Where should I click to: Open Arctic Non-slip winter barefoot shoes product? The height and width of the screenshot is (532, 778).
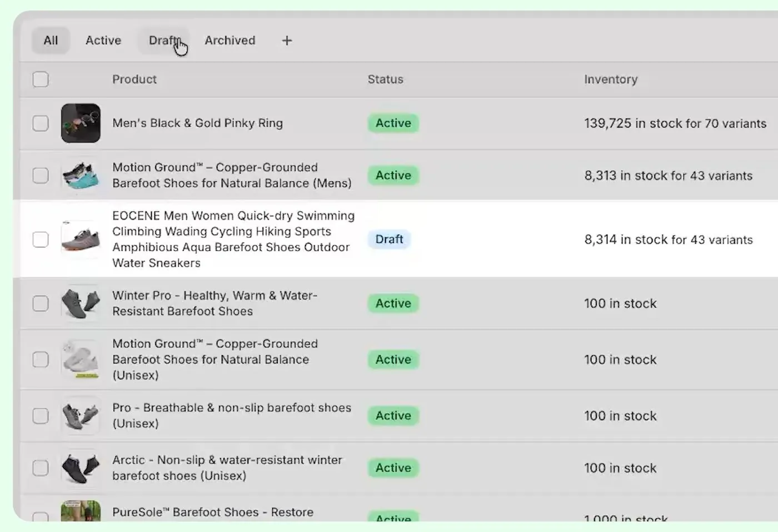pyautogui.click(x=227, y=468)
